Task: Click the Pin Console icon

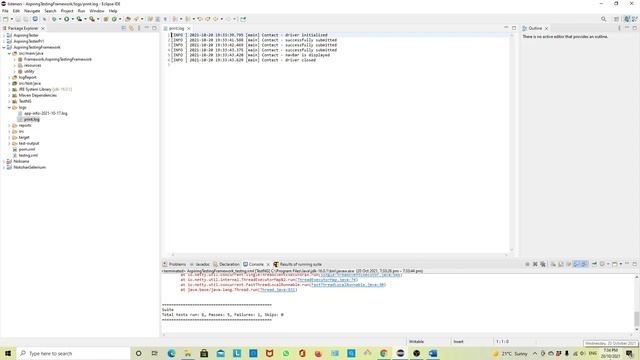Action: click(594, 264)
